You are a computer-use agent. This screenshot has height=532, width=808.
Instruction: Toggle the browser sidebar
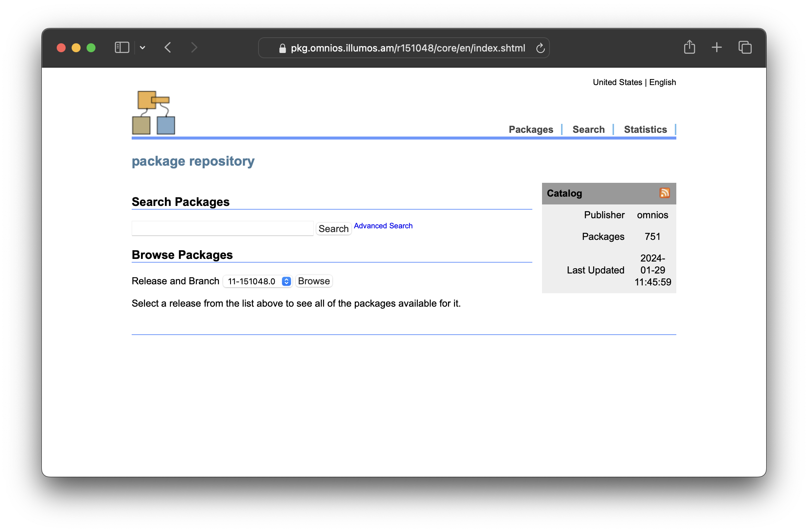(122, 47)
